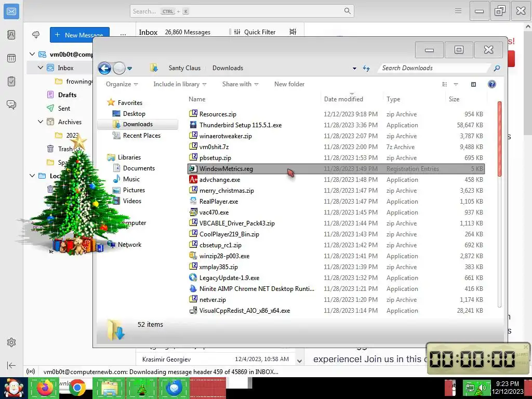Viewport: 532px width, 399px height.
Task: Open Explorer Help icon
Action: point(491,84)
